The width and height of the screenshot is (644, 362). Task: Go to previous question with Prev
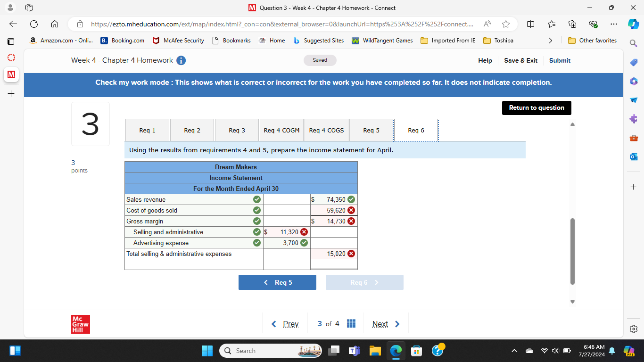coord(285,324)
